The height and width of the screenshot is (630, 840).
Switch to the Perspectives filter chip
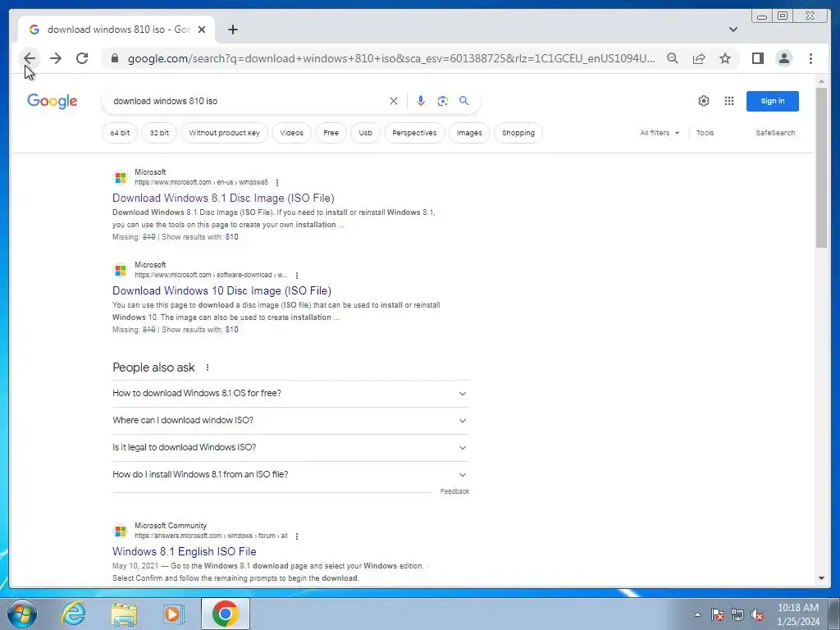(414, 133)
